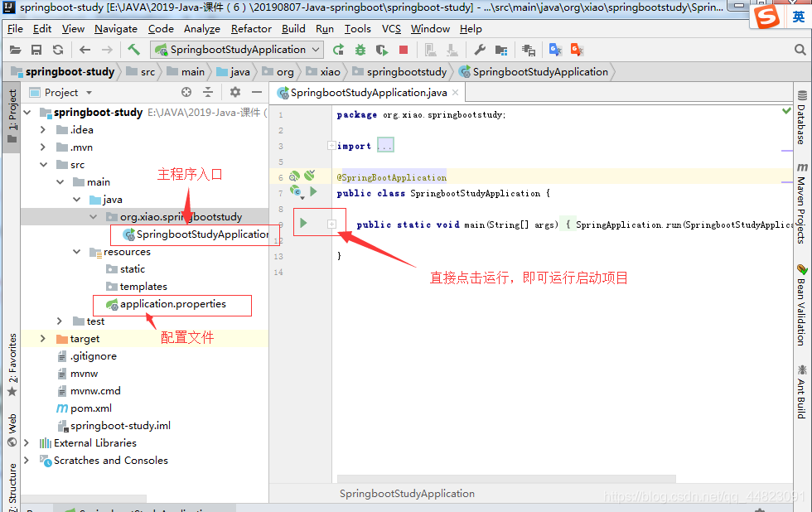Collapse the src folder
This screenshot has width=812, height=512.
43,165
